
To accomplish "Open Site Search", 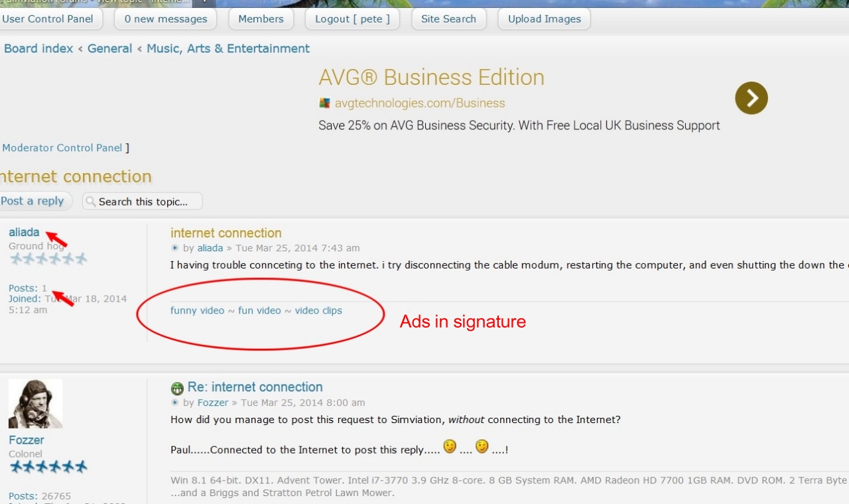I will (448, 19).
